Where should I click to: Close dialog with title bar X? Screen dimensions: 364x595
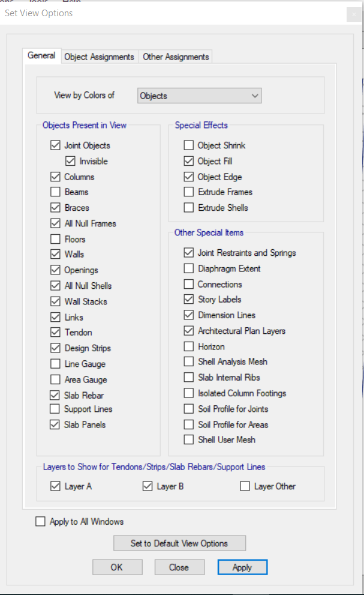coord(354,14)
